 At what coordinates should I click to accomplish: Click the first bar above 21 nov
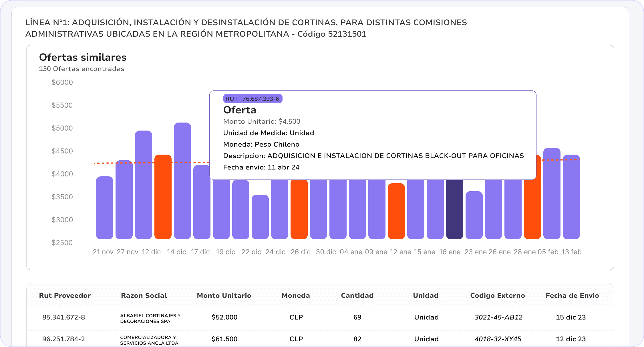click(105, 208)
